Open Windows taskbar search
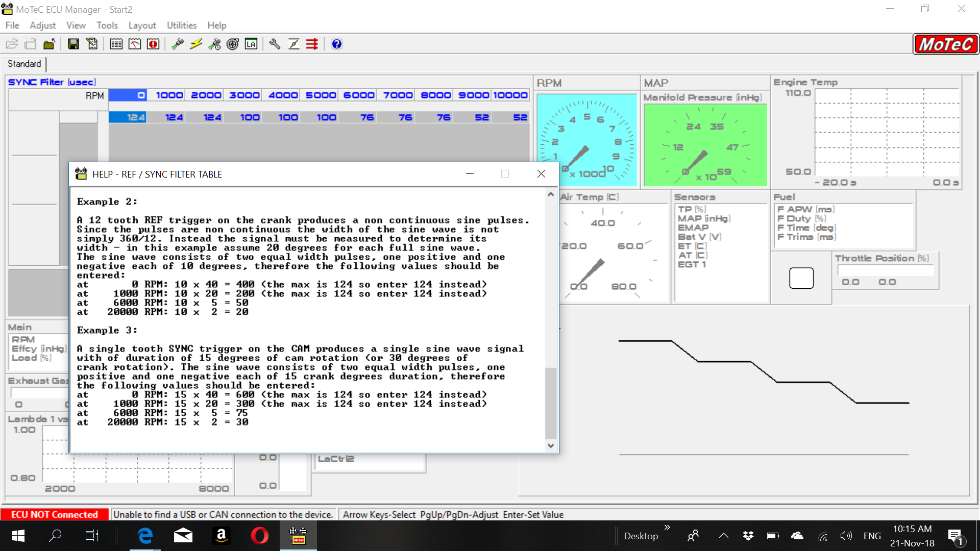Screen dimensions: 980x551 [55, 536]
